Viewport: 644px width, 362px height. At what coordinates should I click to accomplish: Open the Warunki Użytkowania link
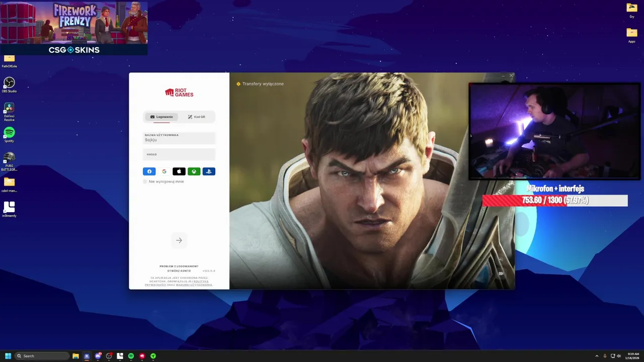[194, 285]
